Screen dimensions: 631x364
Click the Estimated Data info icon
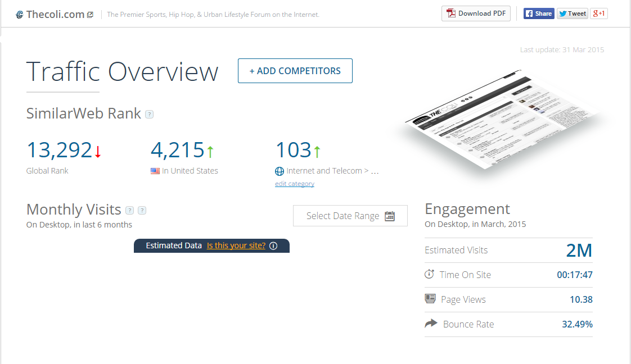click(x=273, y=246)
